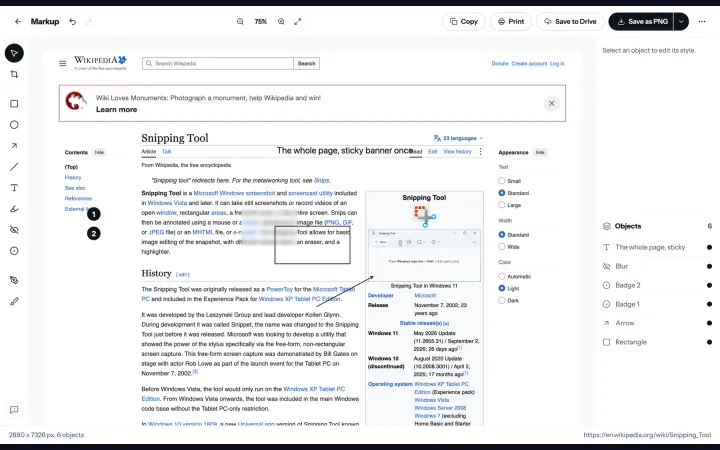Select the Badge 2 object row
The image size is (720, 450).
[657, 286]
